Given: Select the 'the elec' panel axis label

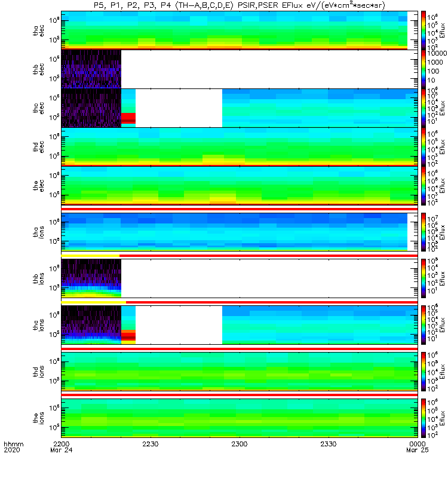Looking at the screenshot, I should point(39,186).
